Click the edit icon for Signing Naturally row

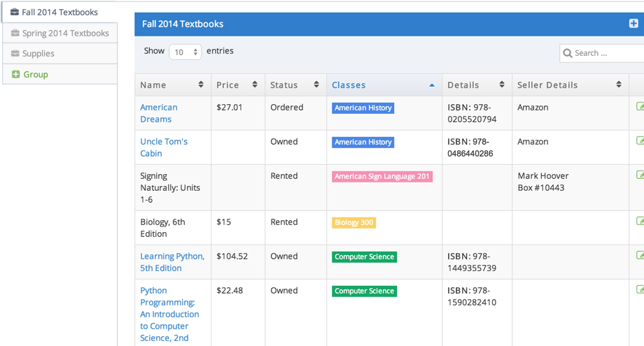[640, 175]
